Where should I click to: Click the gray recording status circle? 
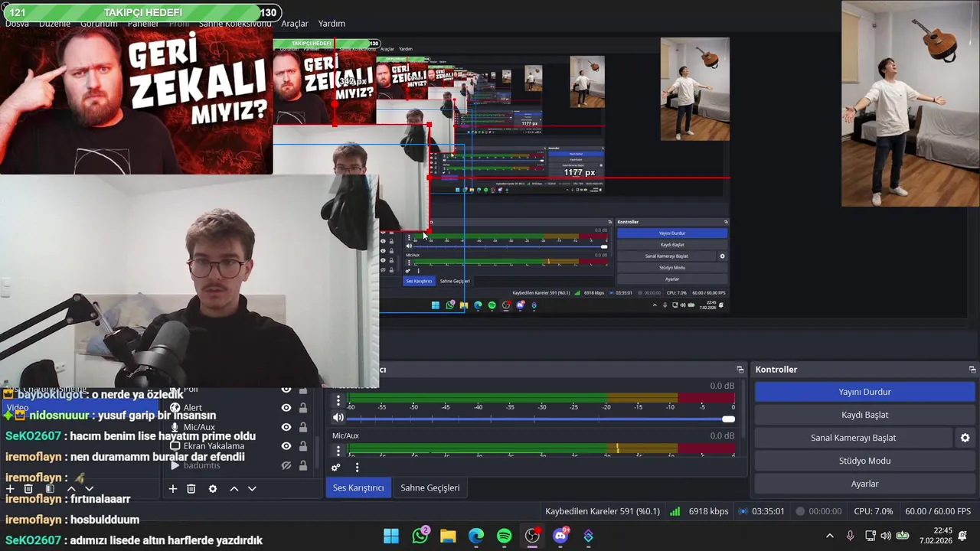click(x=800, y=511)
